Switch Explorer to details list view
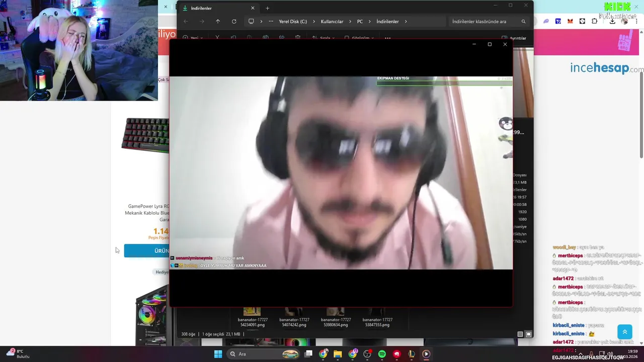 coord(520,334)
